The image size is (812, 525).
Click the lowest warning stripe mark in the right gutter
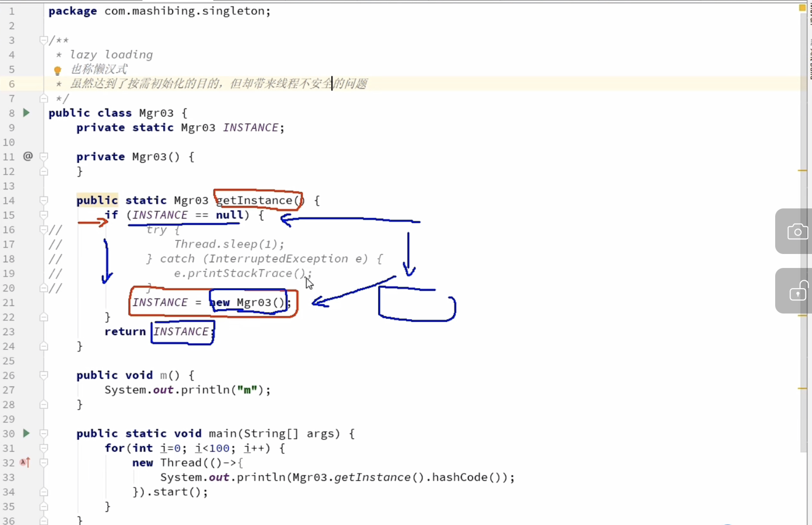coord(802,388)
